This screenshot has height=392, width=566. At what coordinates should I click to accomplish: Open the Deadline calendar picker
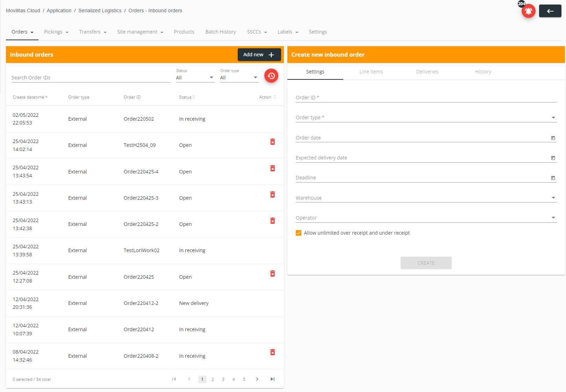click(x=553, y=178)
